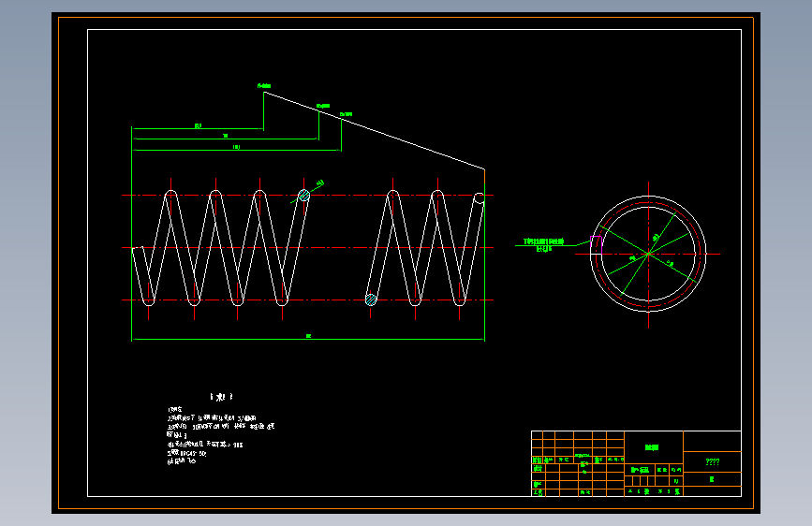Screen dimensions: 812x526
Task: Click the green label at the peak of the load diagram
Action: [264, 86]
